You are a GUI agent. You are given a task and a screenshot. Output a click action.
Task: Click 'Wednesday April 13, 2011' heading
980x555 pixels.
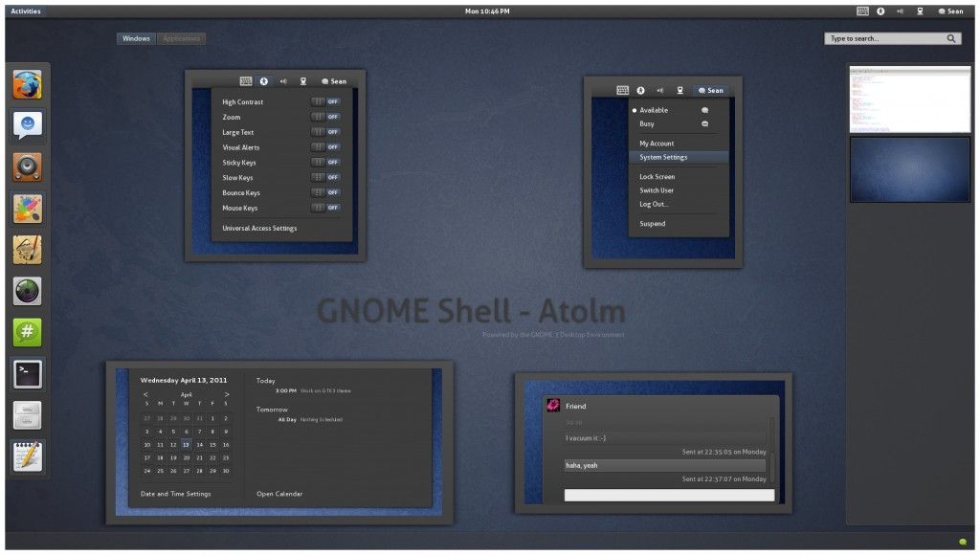click(184, 380)
